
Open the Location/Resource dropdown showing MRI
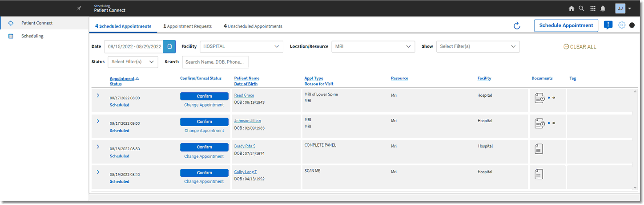click(373, 46)
